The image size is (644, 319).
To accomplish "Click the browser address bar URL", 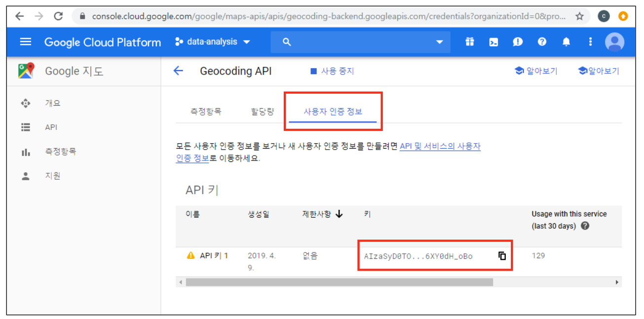I will (x=329, y=16).
